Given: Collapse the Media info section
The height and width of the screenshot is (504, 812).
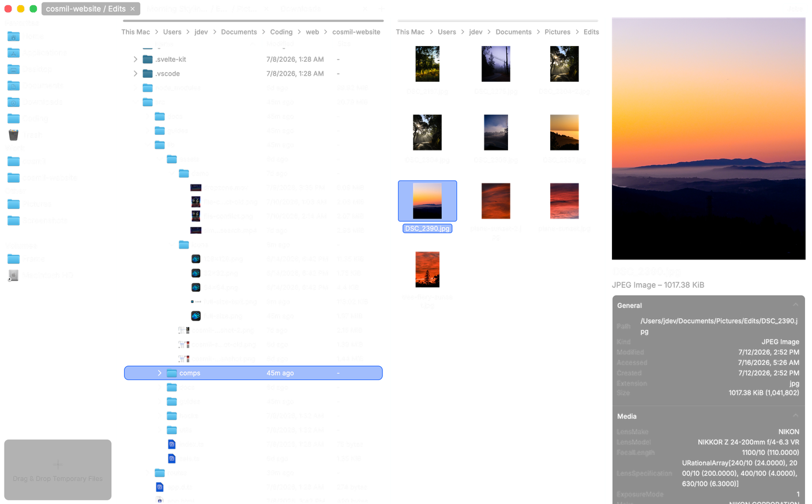Looking at the screenshot, I should [x=796, y=416].
